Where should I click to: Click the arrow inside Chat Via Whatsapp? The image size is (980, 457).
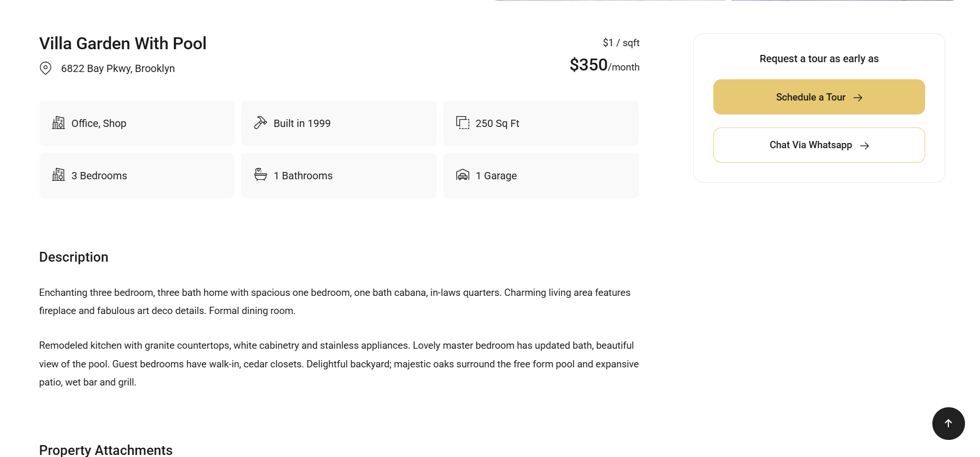click(x=865, y=146)
